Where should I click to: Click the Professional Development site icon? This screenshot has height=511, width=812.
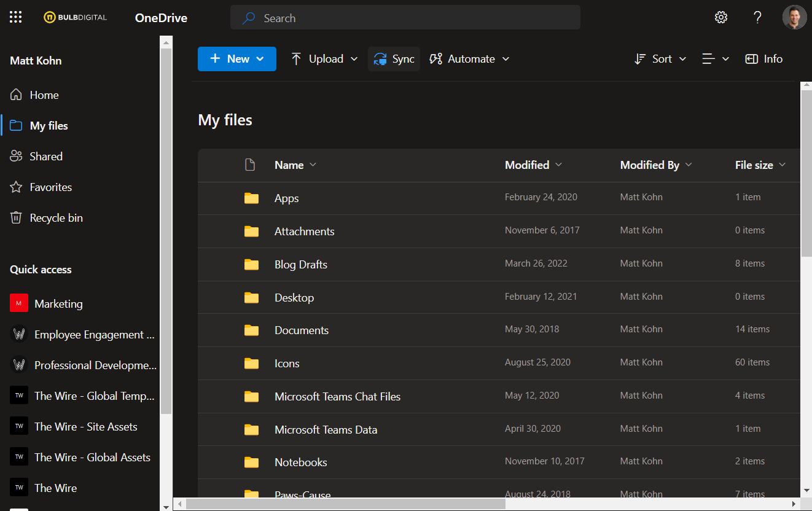tap(19, 365)
